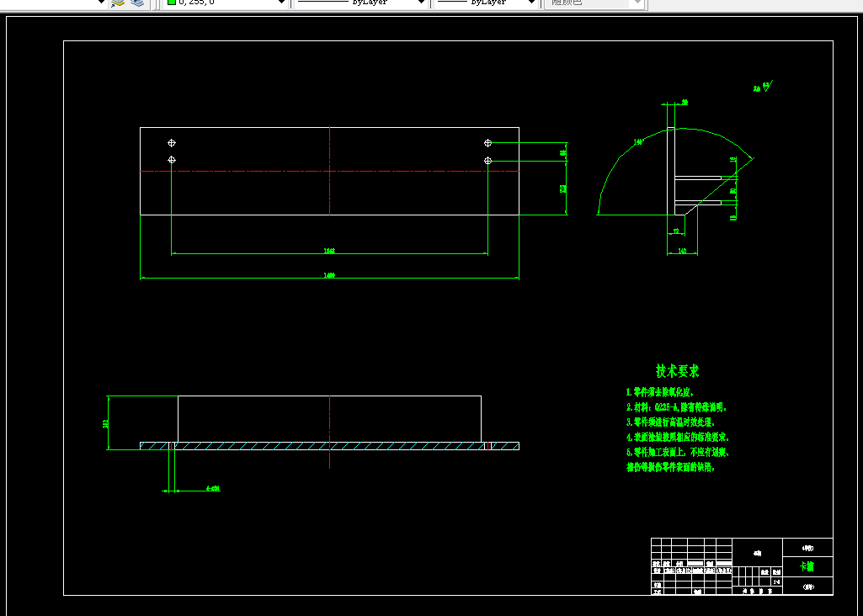Click the green color swatch beside 0,255,0

pos(171,3)
